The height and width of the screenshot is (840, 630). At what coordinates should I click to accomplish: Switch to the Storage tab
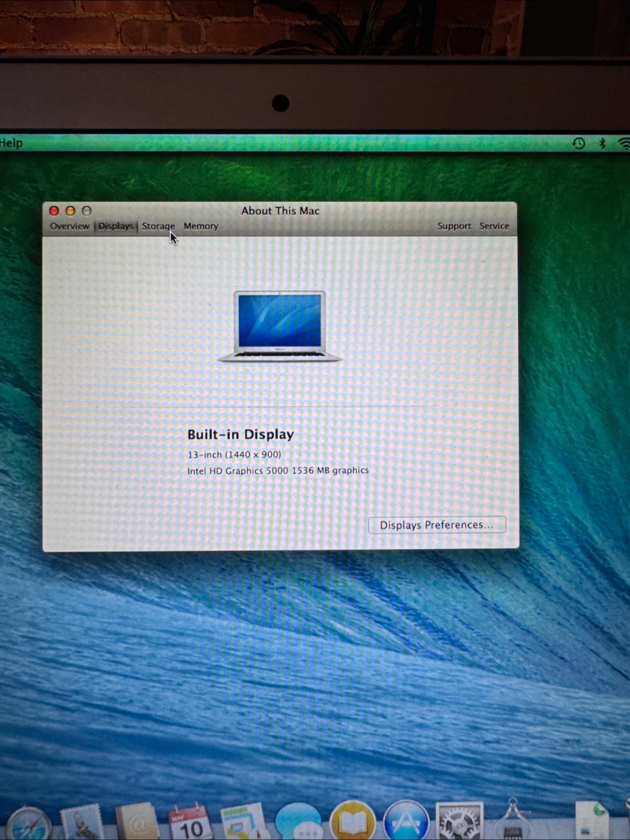(158, 226)
